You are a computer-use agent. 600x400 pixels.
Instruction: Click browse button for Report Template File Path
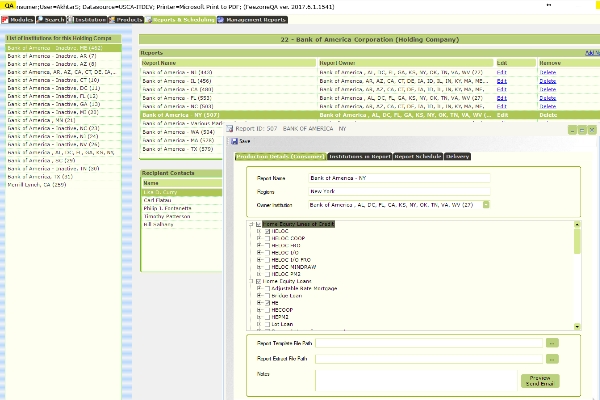click(552, 343)
